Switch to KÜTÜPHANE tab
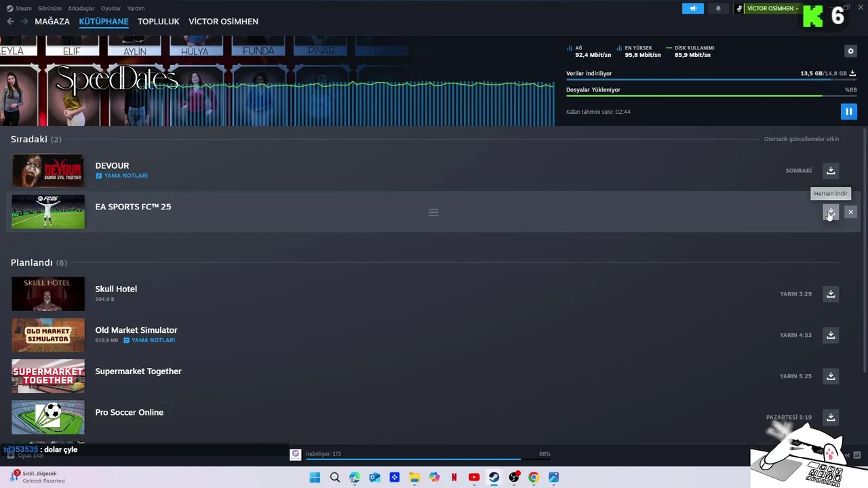Image resolution: width=868 pixels, height=488 pixels. tap(104, 22)
